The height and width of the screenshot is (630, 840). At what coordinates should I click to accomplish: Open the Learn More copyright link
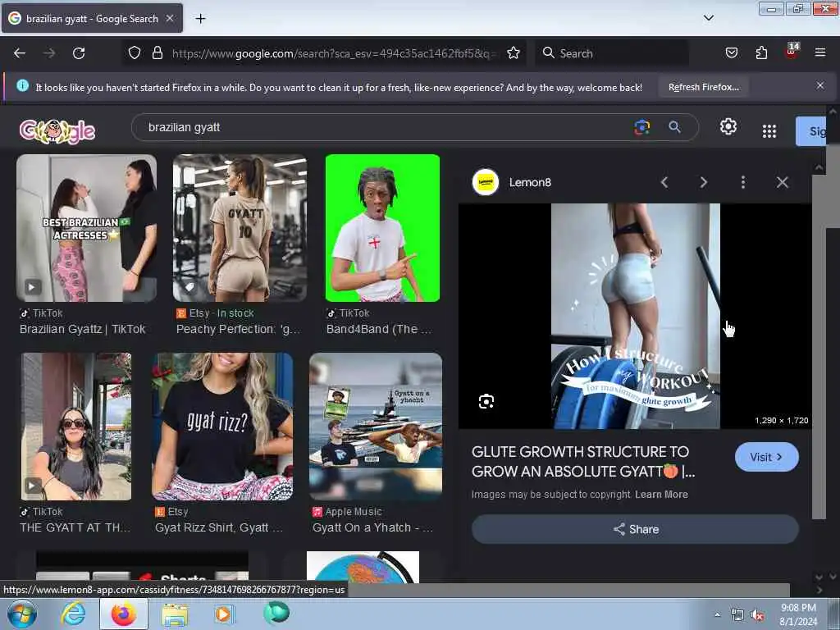coord(661,495)
